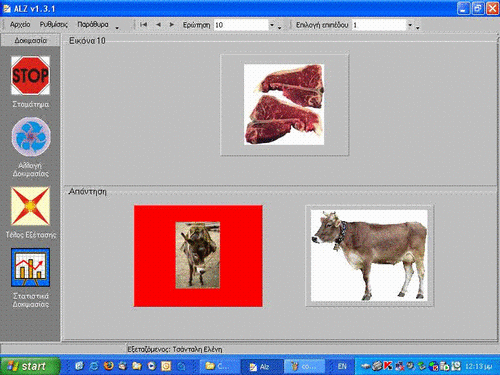The height and width of the screenshot is (375, 500).
Task: Click the red STOP sign icon
Action: [30, 75]
